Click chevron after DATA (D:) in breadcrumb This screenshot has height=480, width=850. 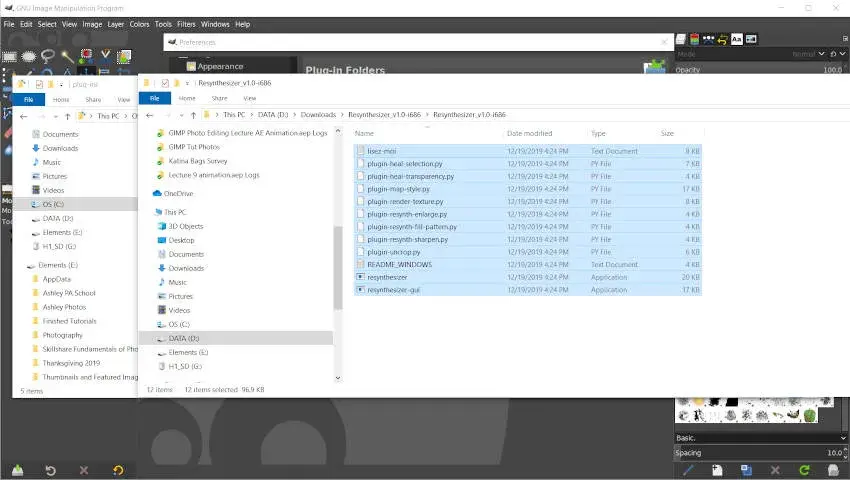295,115
